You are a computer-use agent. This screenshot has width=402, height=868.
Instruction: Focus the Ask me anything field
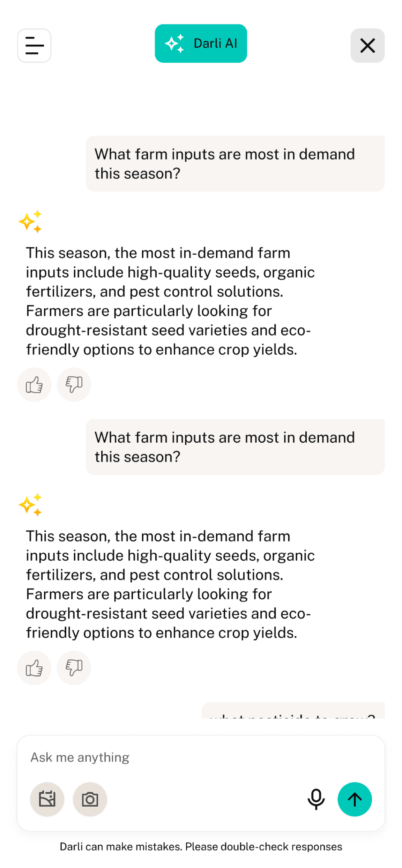point(201,757)
